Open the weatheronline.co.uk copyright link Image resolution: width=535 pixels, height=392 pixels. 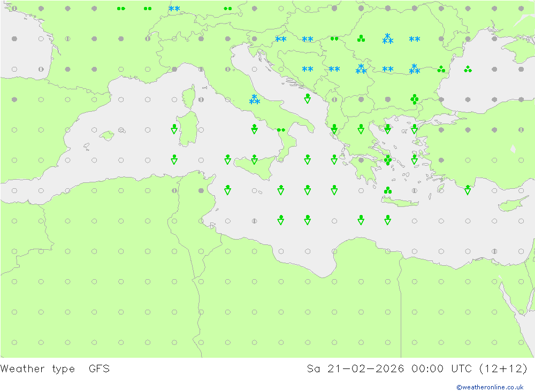[x=490, y=387]
